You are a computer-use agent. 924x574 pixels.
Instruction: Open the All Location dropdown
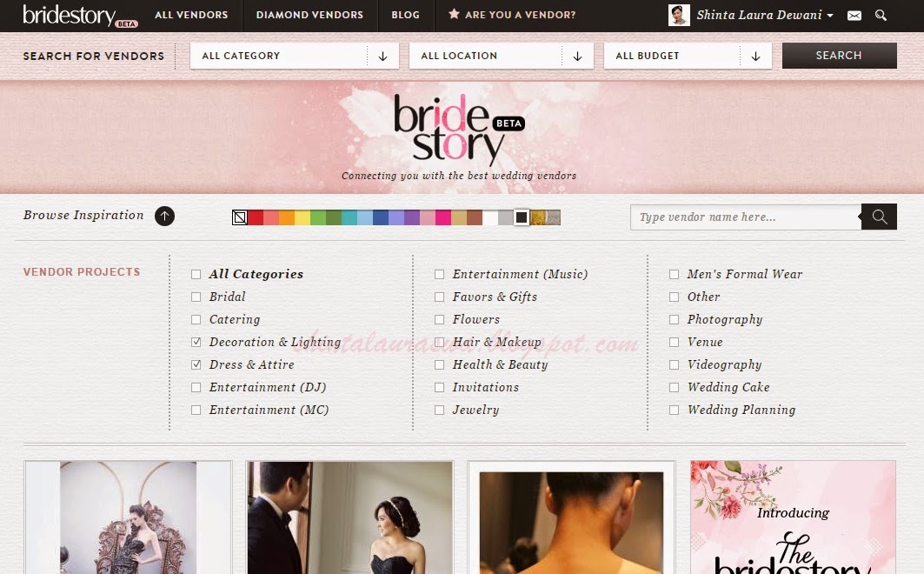click(501, 56)
